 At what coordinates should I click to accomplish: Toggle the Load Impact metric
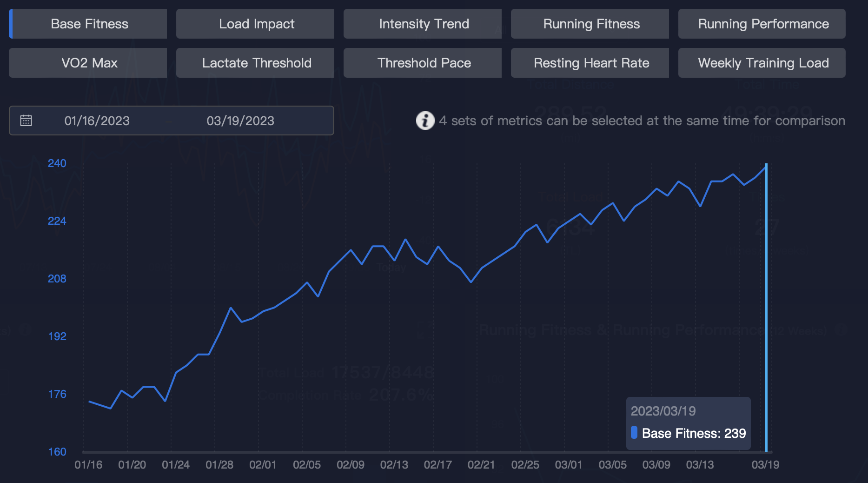pyautogui.click(x=255, y=24)
